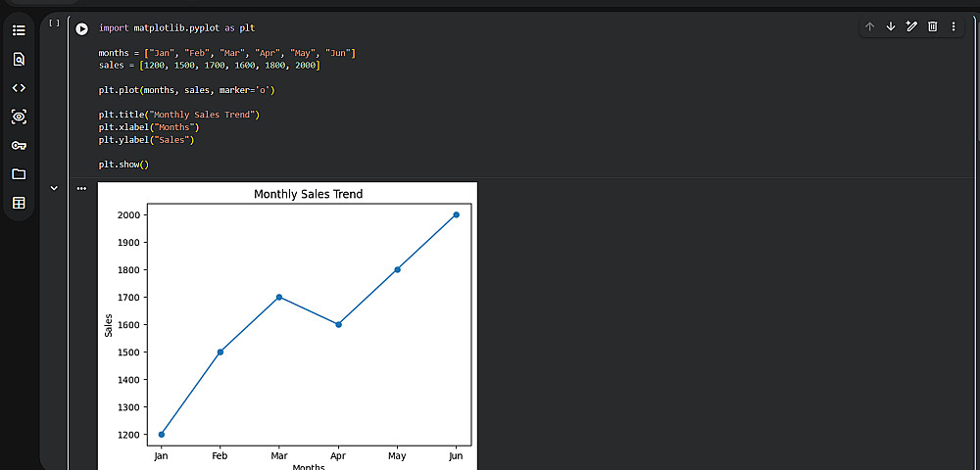Open the eye-icon inspector panel in sidebar
Image resolution: width=980 pixels, height=470 pixels.
tap(19, 117)
